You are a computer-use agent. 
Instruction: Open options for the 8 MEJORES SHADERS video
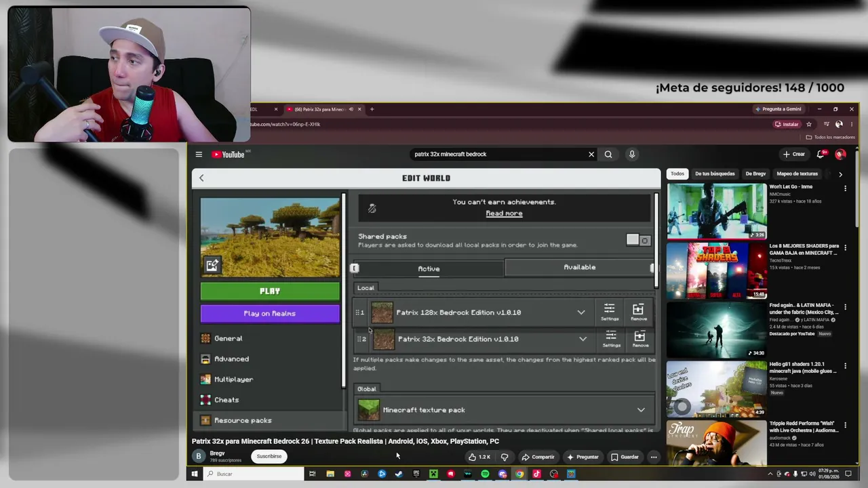point(845,247)
